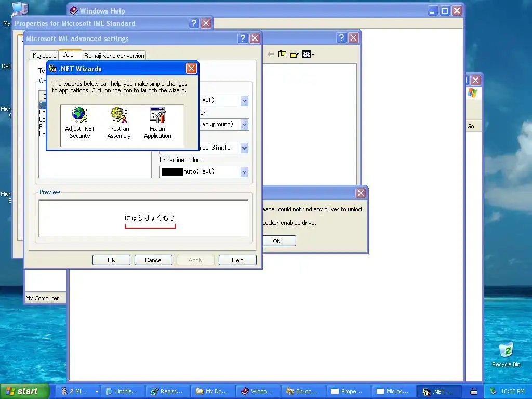Close the BitLocker error message box
The image size is (532, 399).
tap(361, 193)
